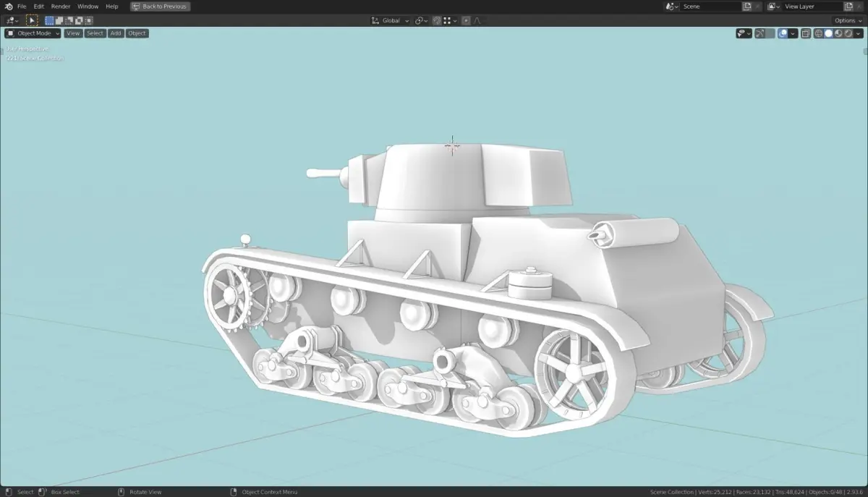Toggle viewport overlays display
Viewport: 868px width, 497px height.
pyautogui.click(x=783, y=33)
